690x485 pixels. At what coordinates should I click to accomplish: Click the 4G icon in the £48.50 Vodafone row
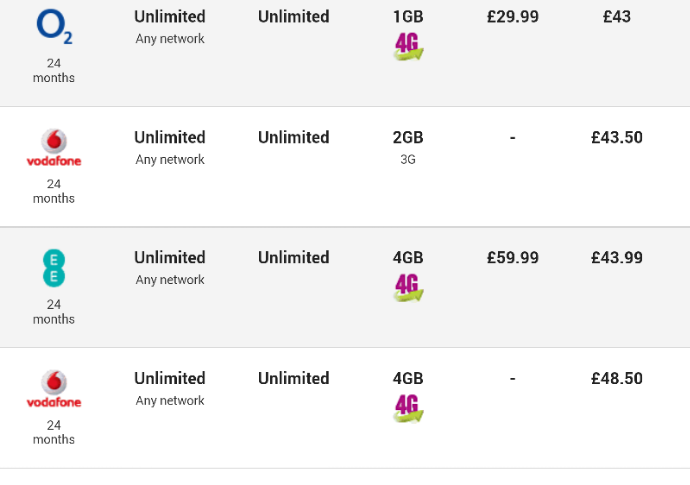coord(408,408)
